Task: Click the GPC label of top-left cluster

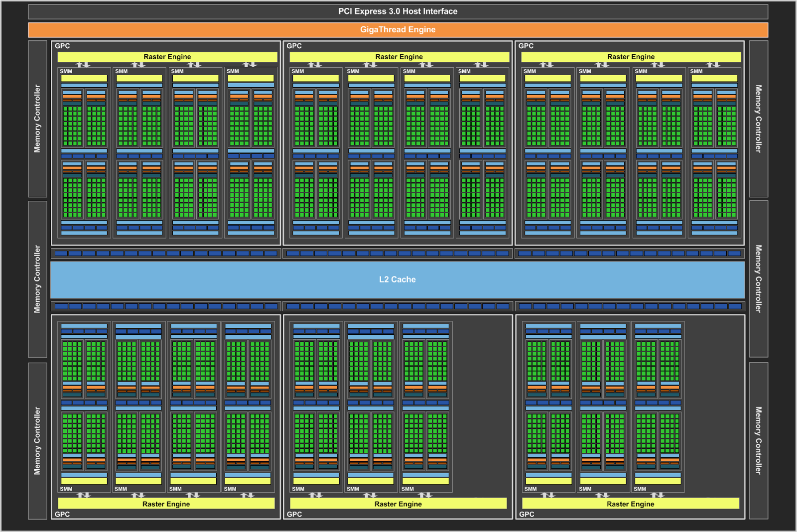Action: (62, 46)
